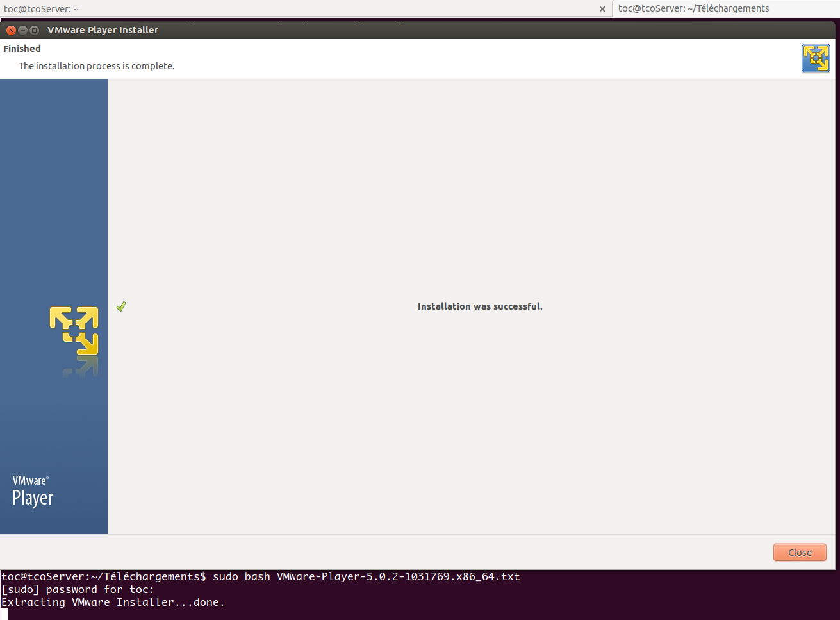Click the sudo bash command line in terminal
Screen dimensions: 840x620
[260, 576]
